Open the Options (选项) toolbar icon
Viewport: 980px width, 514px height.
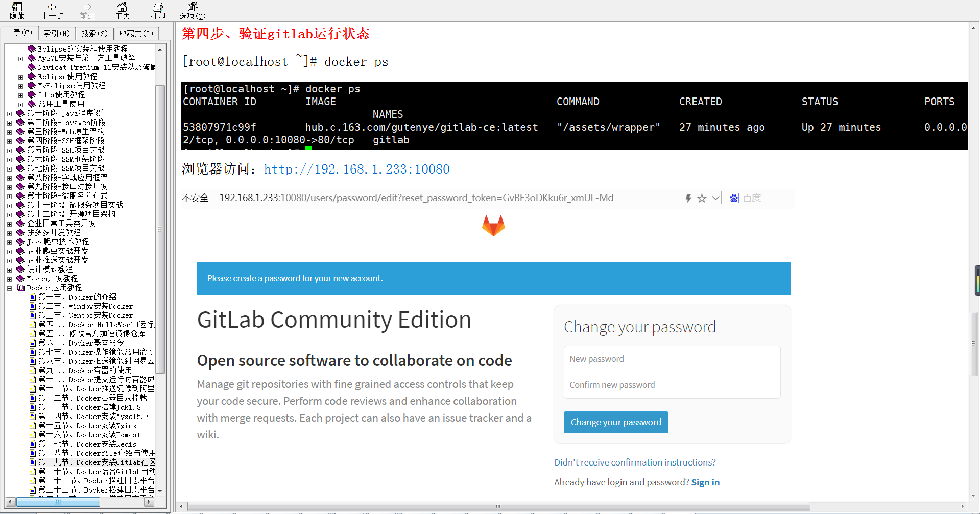coord(193,11)
